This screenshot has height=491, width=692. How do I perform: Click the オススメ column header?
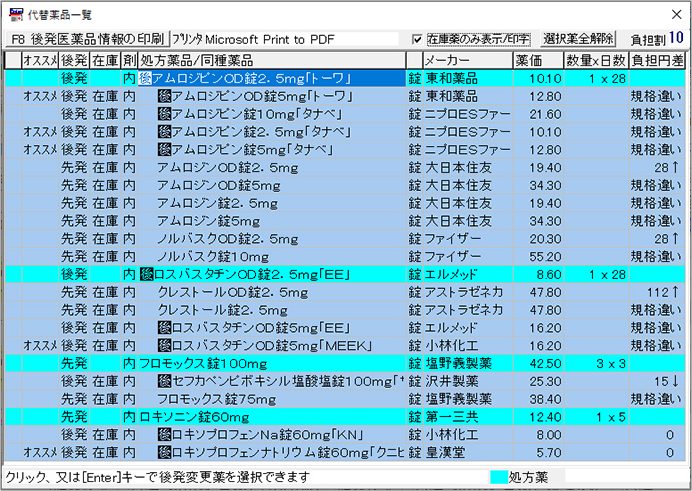click(x=40, y=60)
